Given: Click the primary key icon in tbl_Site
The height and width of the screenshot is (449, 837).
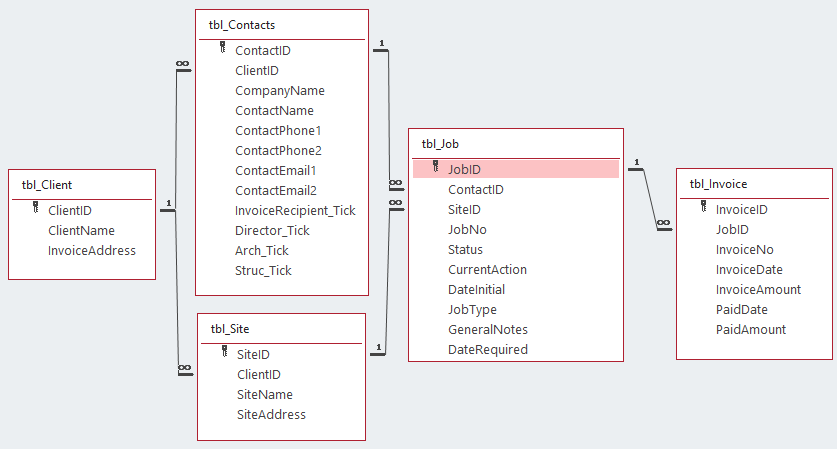Looking at the screenshot, I should [224, 353].
